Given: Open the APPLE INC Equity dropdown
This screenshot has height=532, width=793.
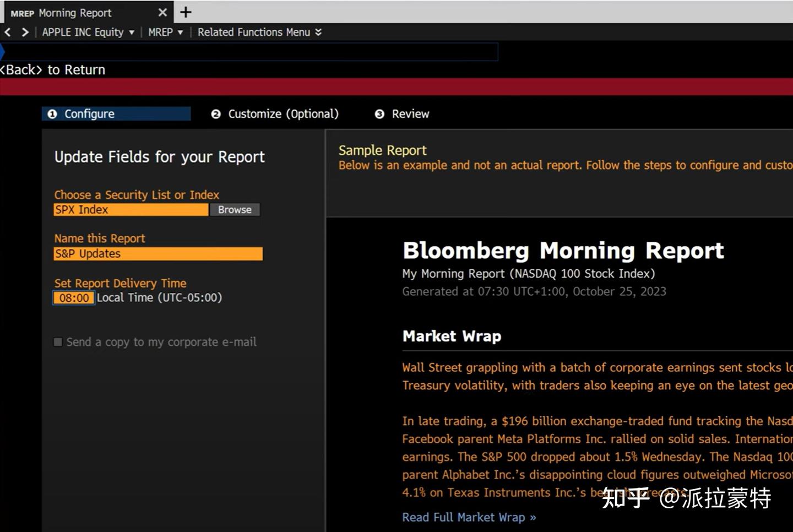Looking at the screenshot, I should tap(88, 32).
